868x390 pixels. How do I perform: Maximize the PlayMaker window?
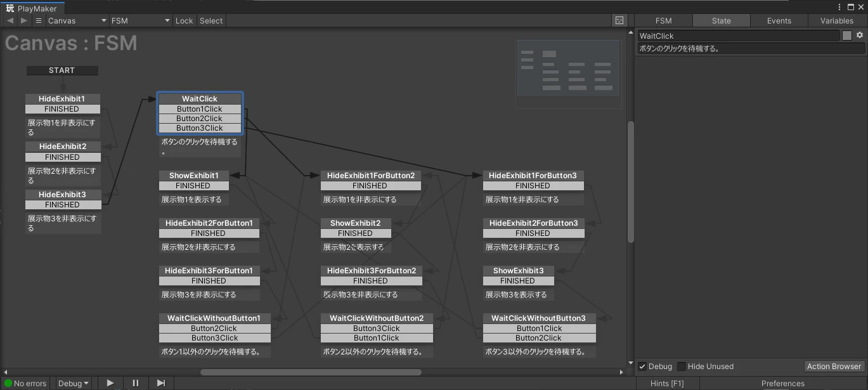pos(850,8)
